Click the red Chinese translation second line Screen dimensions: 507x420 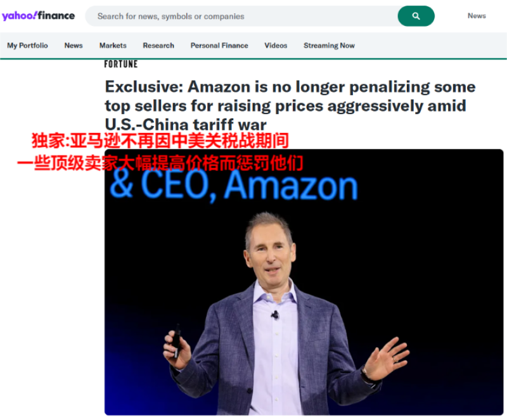[x=160, y=163]
